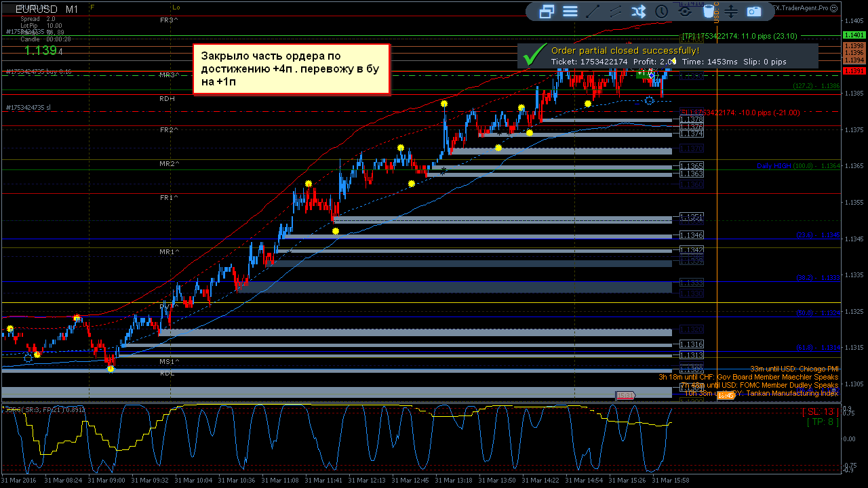Click the eye refresh icon in toolbar
868x488 pixels.
click(685, 12)
